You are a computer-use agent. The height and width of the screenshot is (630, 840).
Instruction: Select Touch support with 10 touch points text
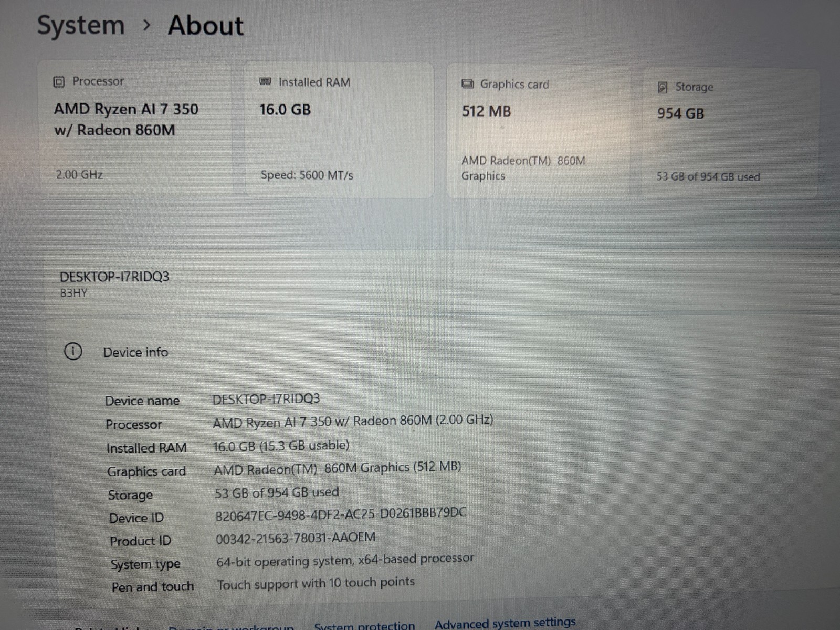click(x=316, y=583)
